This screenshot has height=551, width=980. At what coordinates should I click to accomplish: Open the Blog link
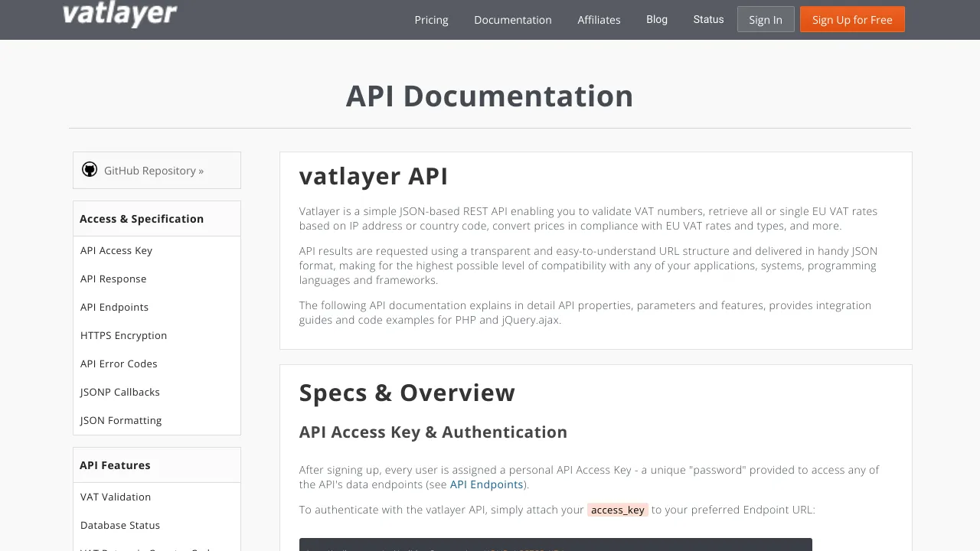click(x=657, y=19)
